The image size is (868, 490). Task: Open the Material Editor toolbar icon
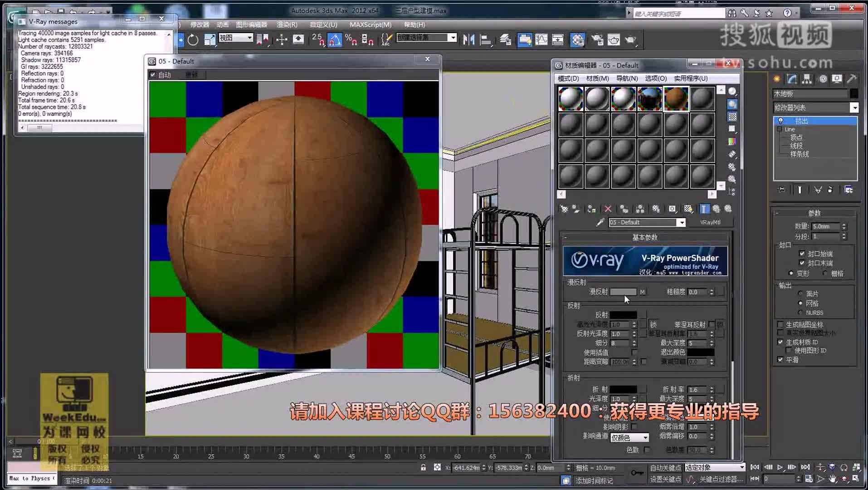(x=577, y=40)
